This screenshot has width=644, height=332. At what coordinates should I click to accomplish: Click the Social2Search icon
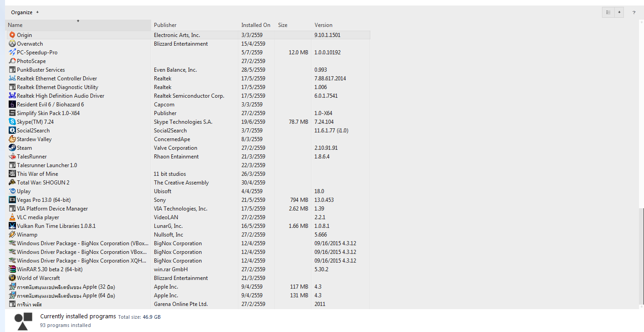pyautogui.click(x=12, y=131)
